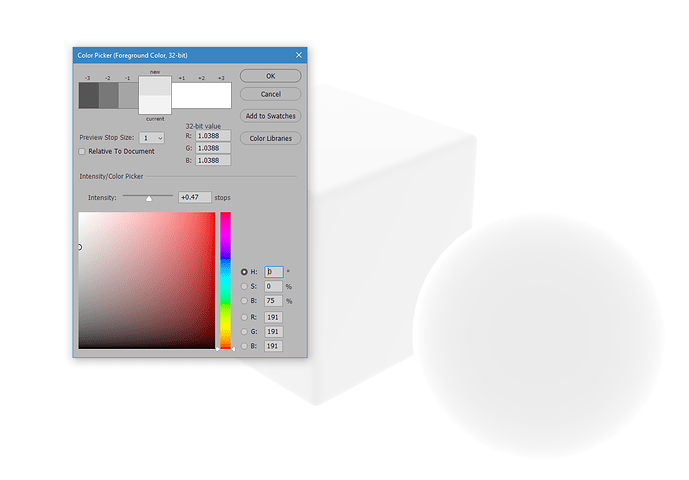Click the 'Intensity/Color Picker' section label
This screenshot has height=480, width=689.
(x=111, y=176)
